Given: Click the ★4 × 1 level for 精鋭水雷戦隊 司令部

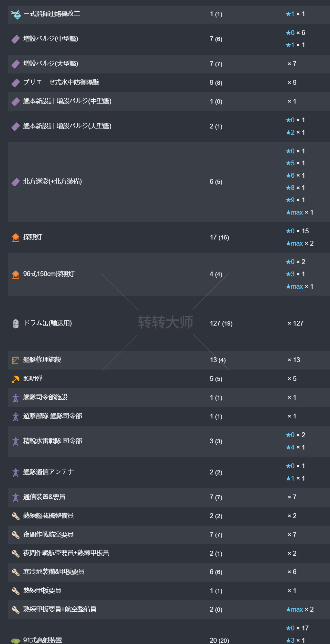Looking at the screenshot, I should (x=295, y=447).
